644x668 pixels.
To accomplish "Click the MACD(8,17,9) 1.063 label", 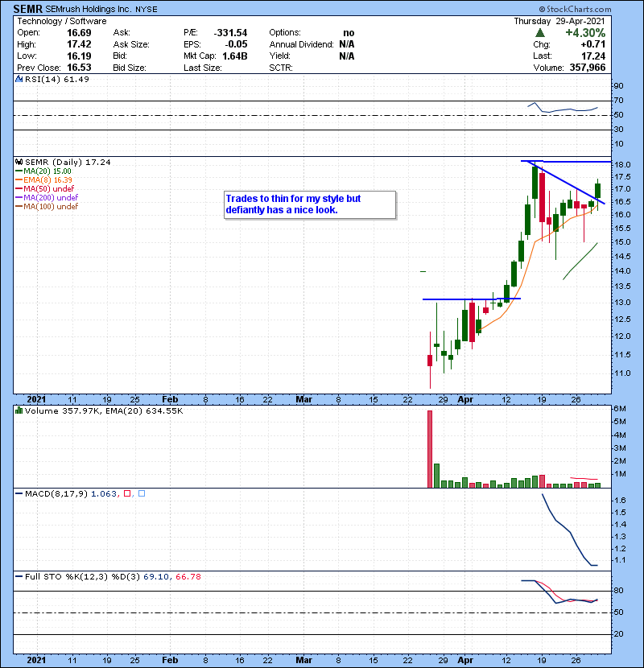I will coord(71,494).
